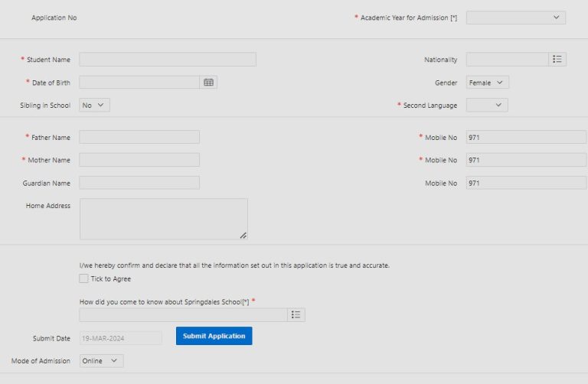Open the Nationality list of values icon
The width and height of the screenshot is (588, 384).
coord(557,60)
